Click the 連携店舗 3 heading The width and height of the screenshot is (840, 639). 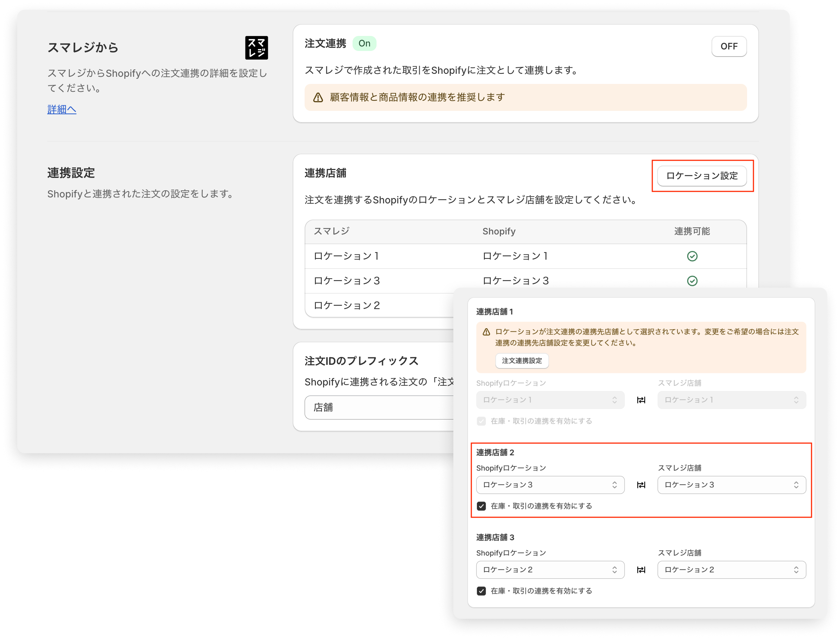(x=495, y=537)
